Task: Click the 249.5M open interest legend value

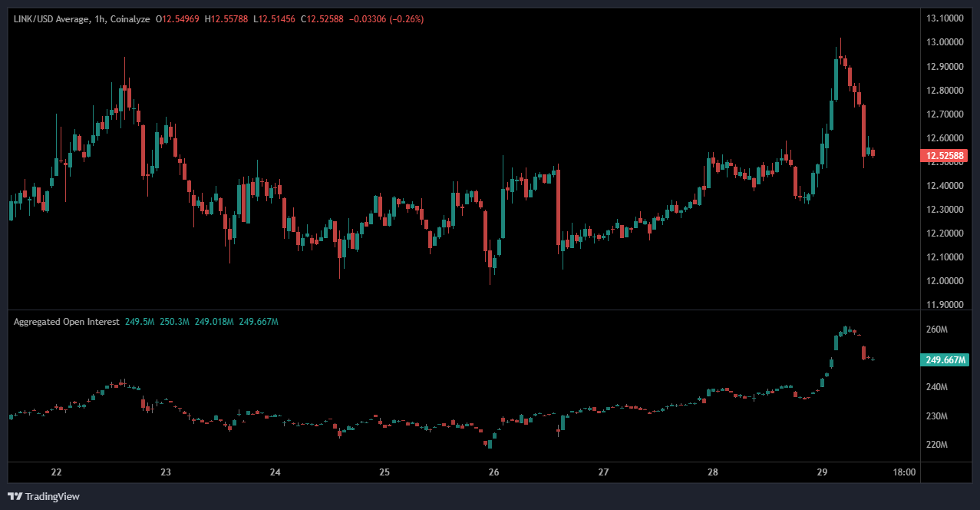Action: [140, 322]
